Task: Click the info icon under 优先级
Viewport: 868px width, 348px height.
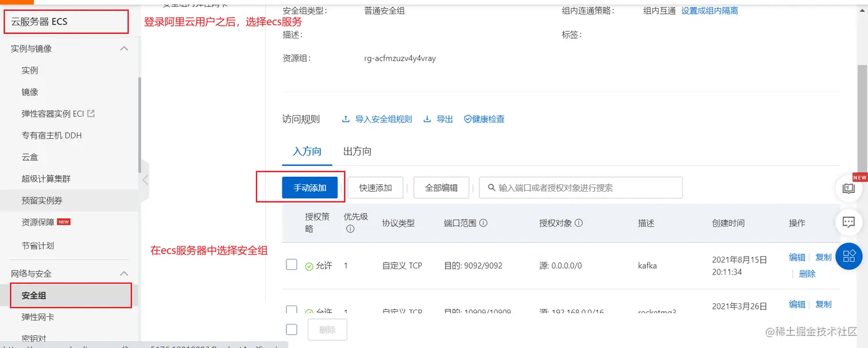Action: pyautogui.click(x=350, y=229)
